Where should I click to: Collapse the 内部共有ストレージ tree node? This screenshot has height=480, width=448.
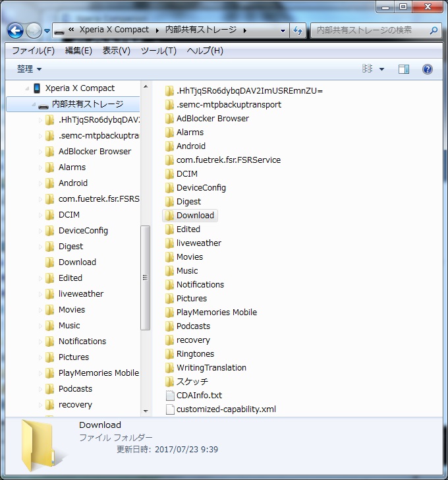pos(34,104)
